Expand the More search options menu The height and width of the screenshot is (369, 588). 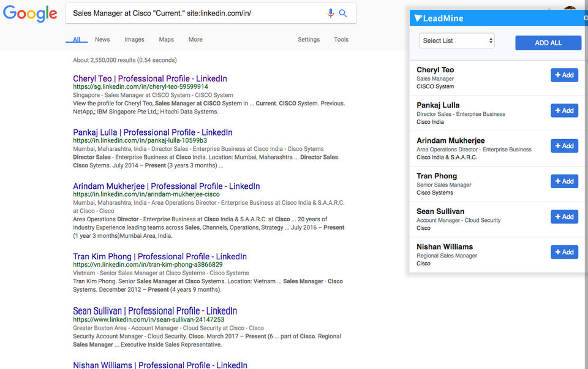[x=195, y=39]
